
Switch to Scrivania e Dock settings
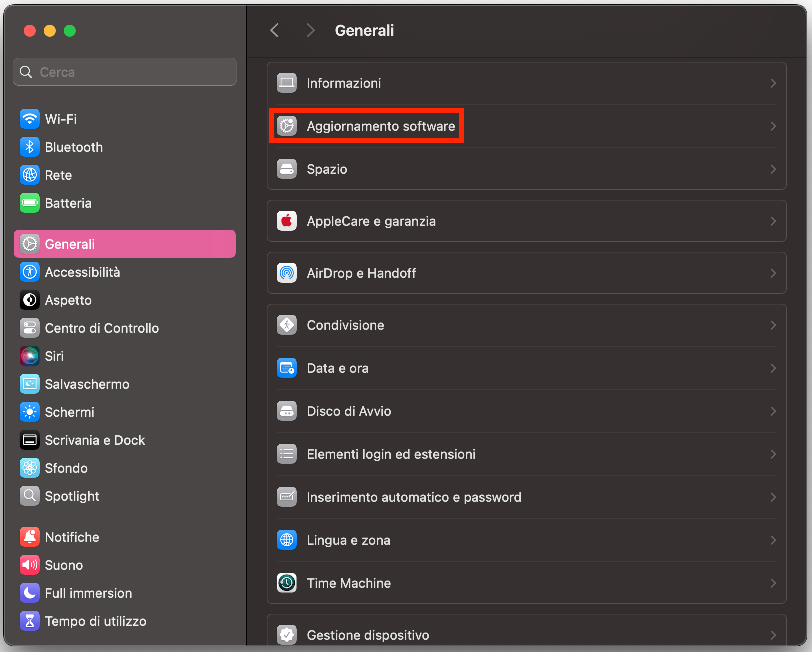(95, 440)
